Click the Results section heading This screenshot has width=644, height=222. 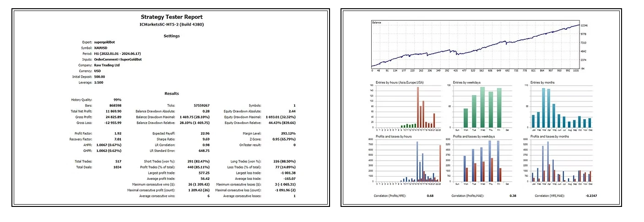(x=172, y=93)
